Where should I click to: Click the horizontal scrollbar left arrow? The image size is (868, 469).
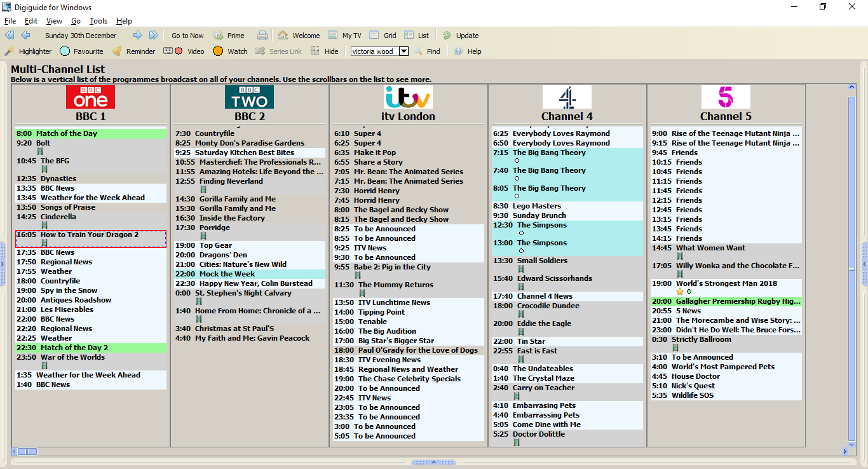click(15, 451)
